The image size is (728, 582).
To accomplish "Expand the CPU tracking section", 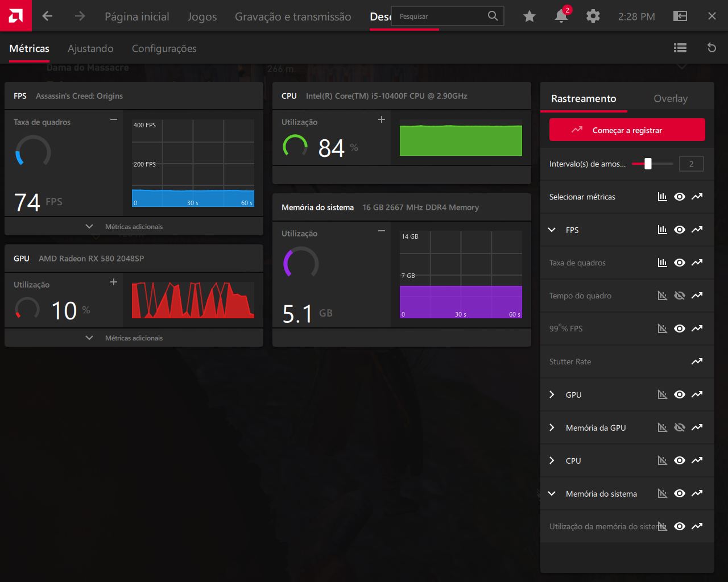I will coord(552,460).
